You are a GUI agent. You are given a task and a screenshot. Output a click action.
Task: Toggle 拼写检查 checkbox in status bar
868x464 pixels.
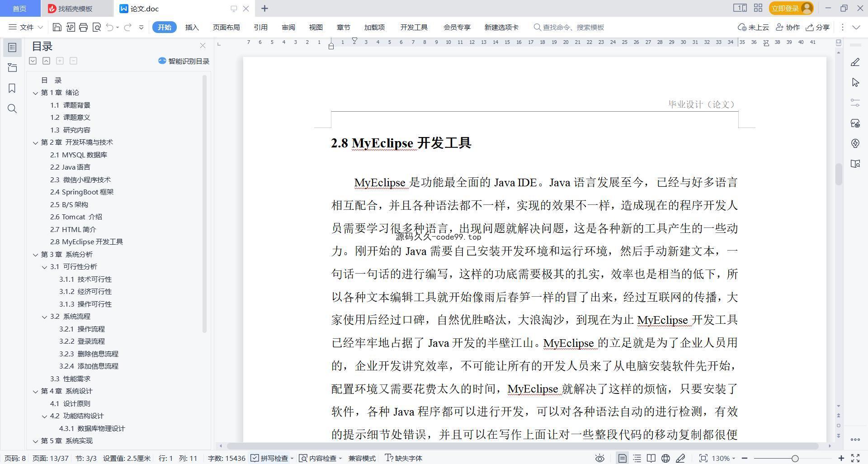(269, 458)
